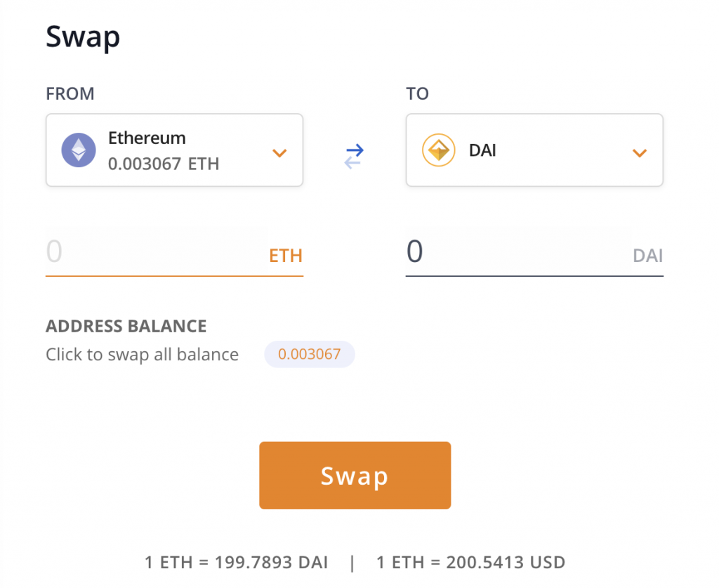The image size is (719, 588).
Task: Click the orange ETH unit label
Action: point(286,256)
